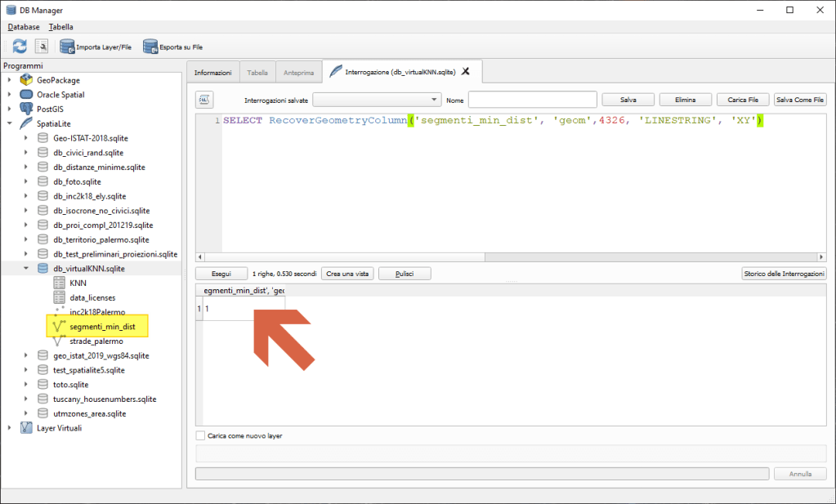Expand the Layer Virtuali node
Viewport: 836px width, 504px height.
(x=10, y=428)
